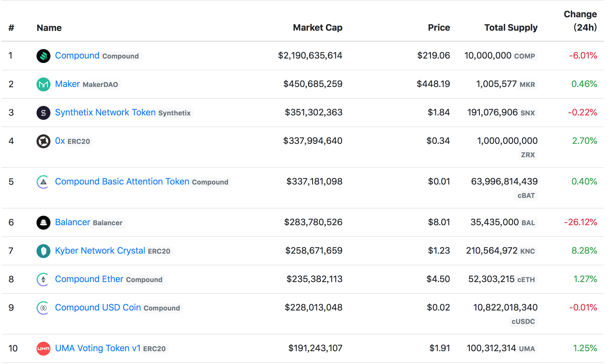The width and height of the screenshot is (611, 364).
Task: Click the UMA ticker badge
Action: tap(527, 349)
